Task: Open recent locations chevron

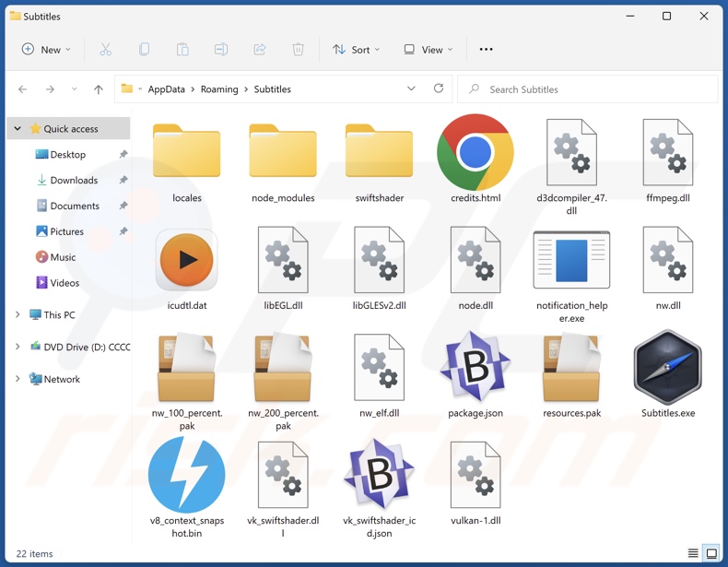Action: 75,89
